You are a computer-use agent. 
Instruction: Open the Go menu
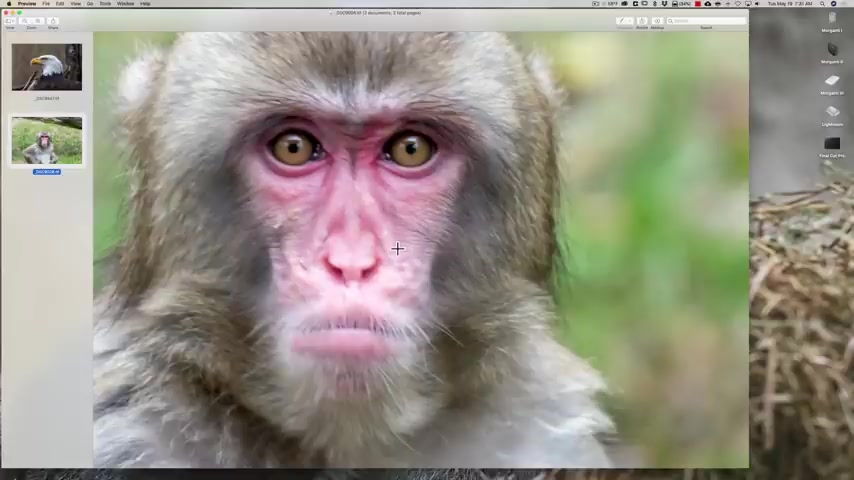point(90,4)
